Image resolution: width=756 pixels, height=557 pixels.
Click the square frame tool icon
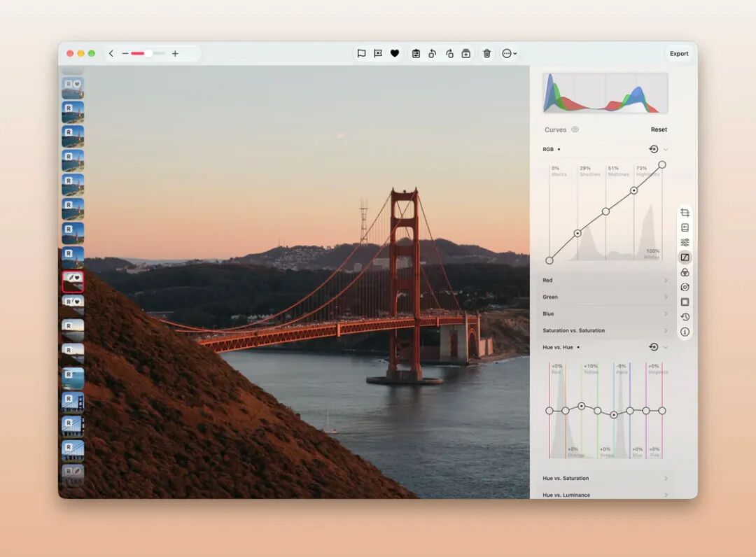tap(685, 302)
